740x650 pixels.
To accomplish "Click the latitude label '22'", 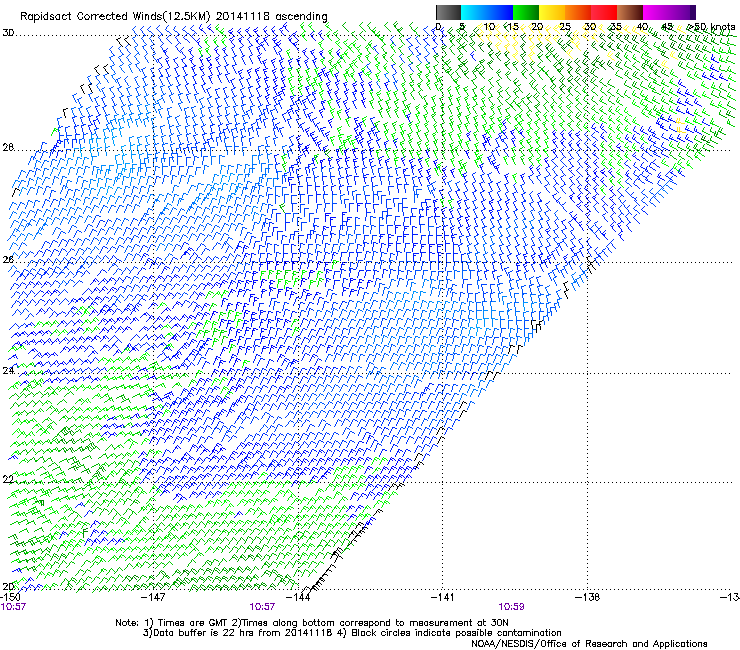I will click(8, 480).
